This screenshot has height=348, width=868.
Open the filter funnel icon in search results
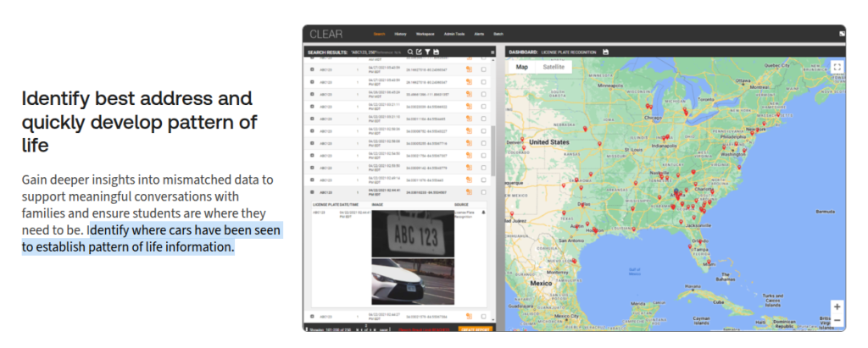pyautogui.click(x=426, y=52)
